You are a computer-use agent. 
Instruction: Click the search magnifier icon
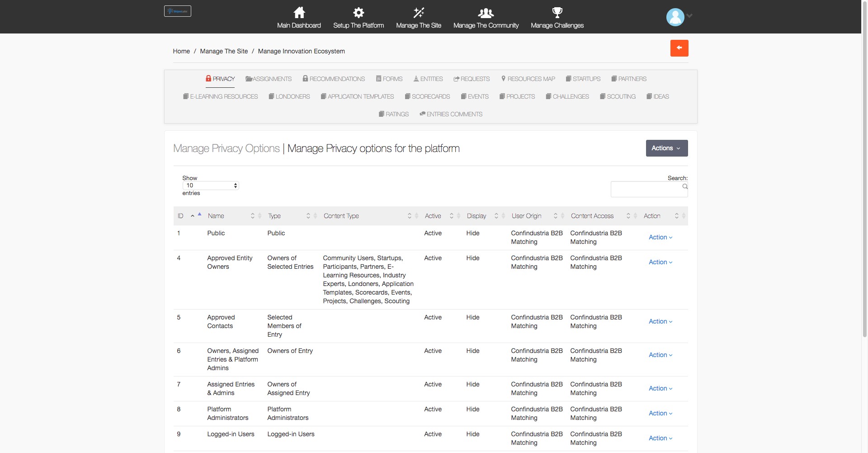click(x=685, y=186)
